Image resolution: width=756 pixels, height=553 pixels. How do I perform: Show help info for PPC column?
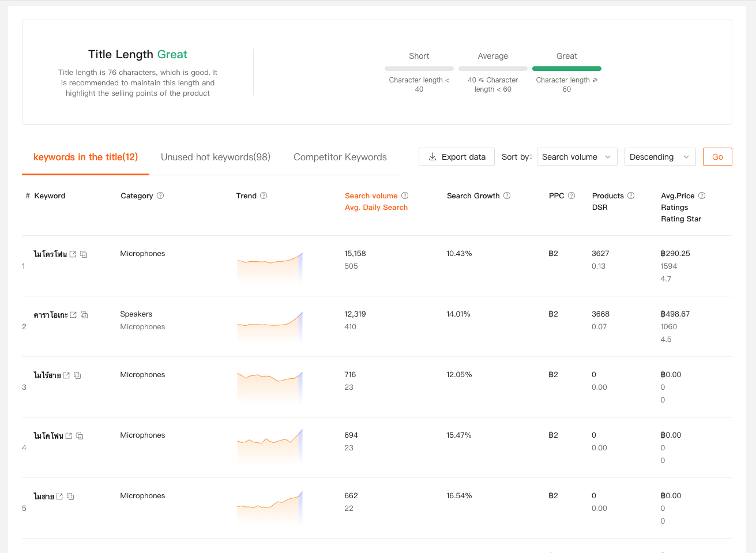click(x=571, y=195)
